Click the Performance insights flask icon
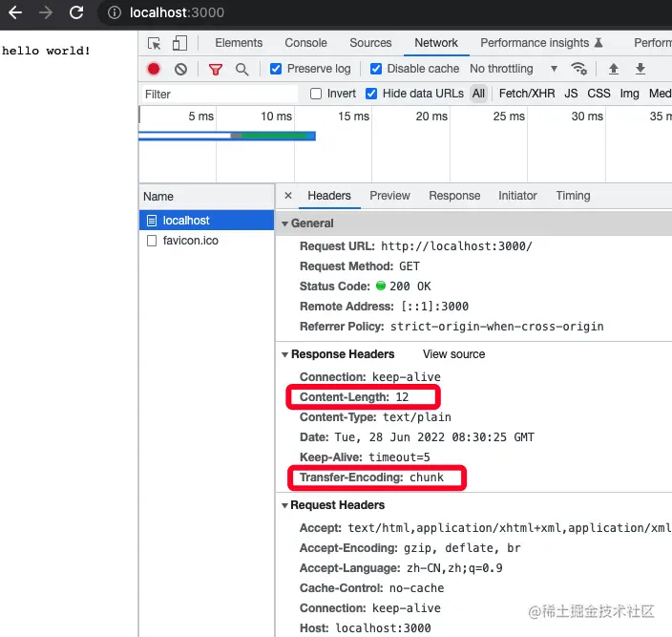The height and width of the screenshot is (637, 672). point(598,43)
